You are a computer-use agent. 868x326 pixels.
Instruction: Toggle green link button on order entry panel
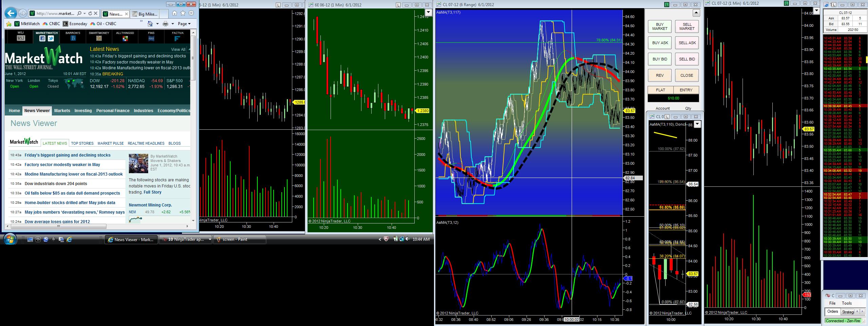pos(667,5)
